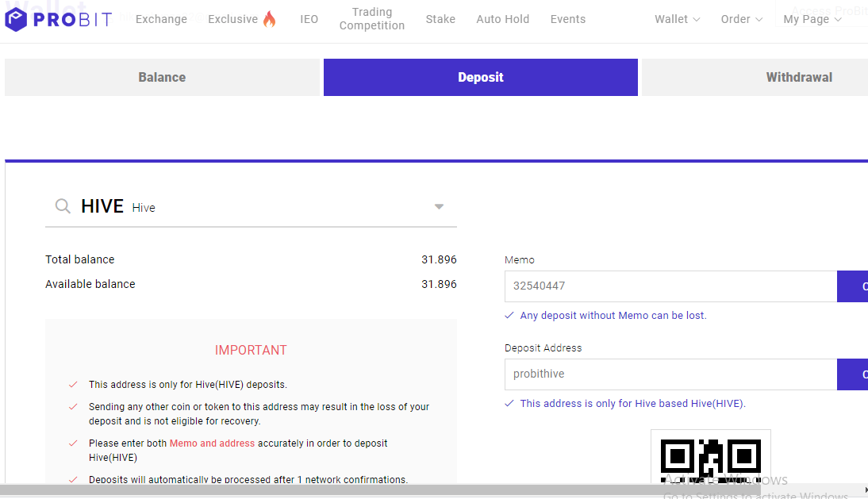Click the deposit QR code
868x499 pixels.
tap(711, 461)
